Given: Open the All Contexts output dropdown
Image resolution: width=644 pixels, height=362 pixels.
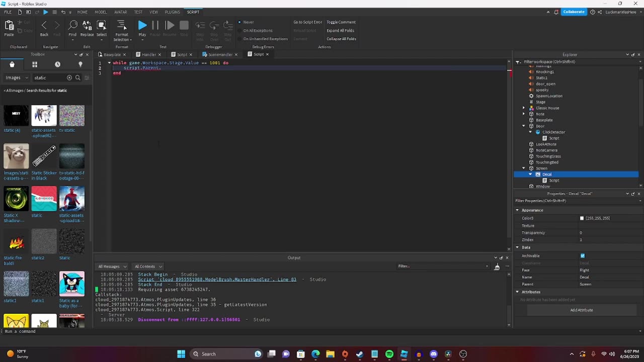Looking at the screenshot, I should pyautogui.click(x=147, y=266).
